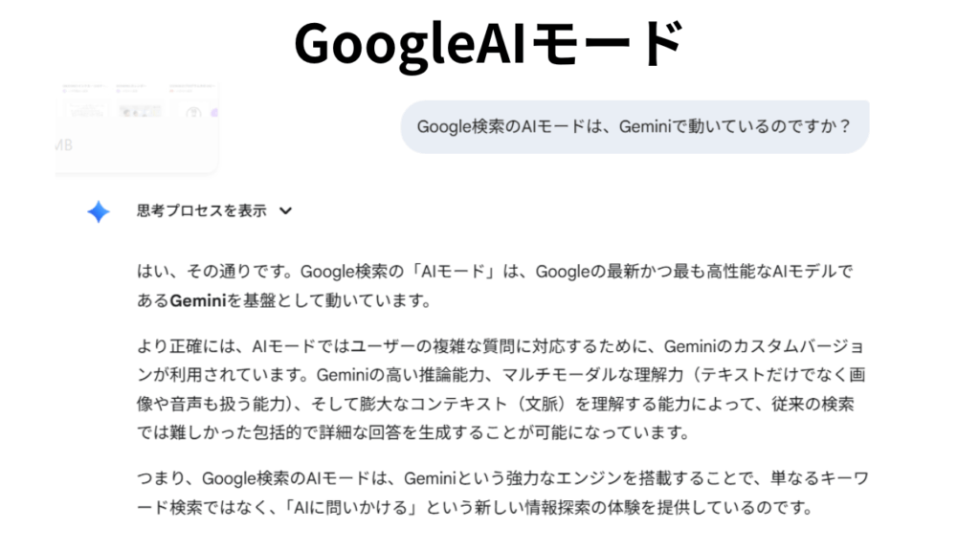
Task: Click the blue Gemini sparkle icon
Action: click(99, 211)
